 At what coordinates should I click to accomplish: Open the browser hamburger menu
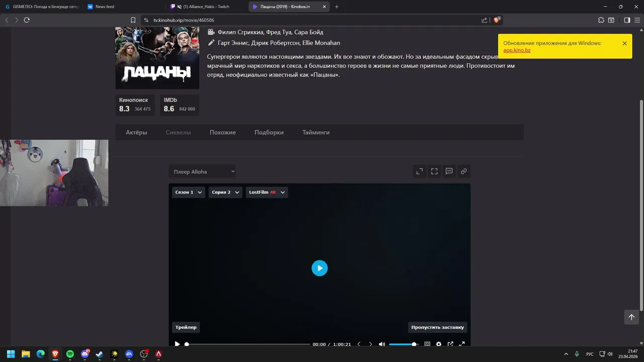[x=637, y=20]
